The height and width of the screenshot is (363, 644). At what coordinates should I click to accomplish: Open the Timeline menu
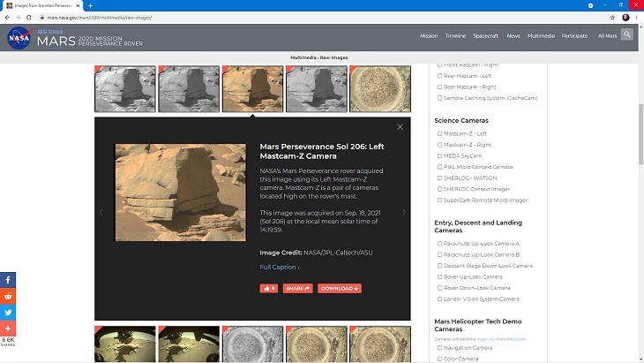[x=455, y=35]
